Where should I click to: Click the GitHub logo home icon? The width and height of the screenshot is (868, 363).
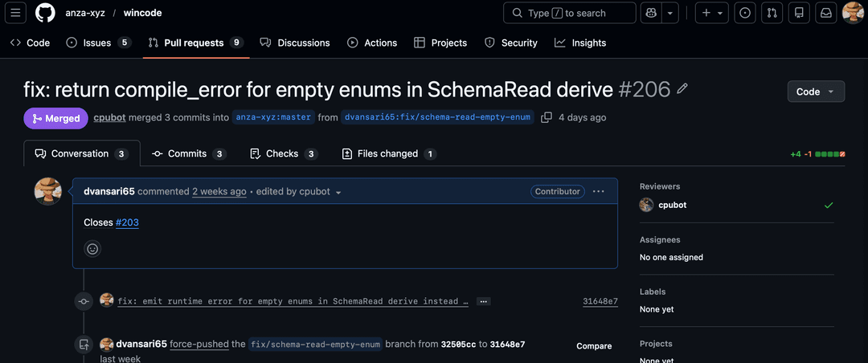(x=45, y=13)
